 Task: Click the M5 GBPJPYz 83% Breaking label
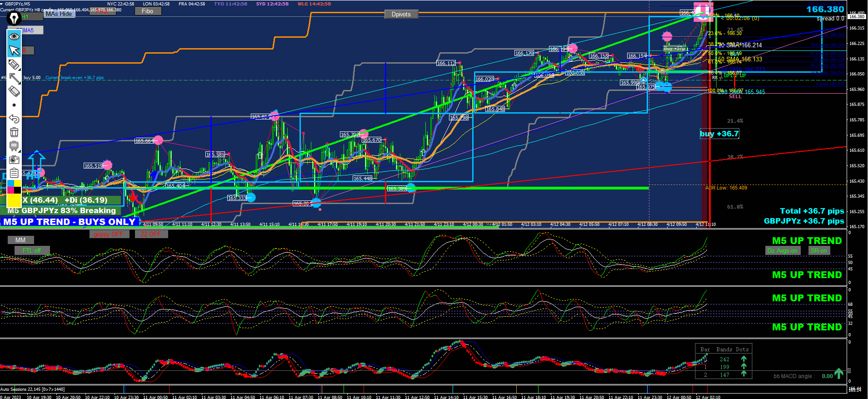62,210
